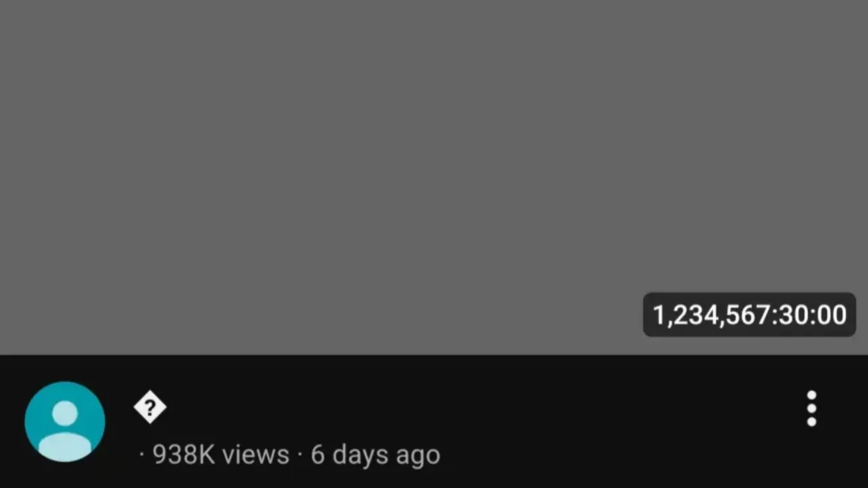The height and width of the screenshot is (488, 868).
Task: Tap the top dot of the options menu
Action: point(812,396)
